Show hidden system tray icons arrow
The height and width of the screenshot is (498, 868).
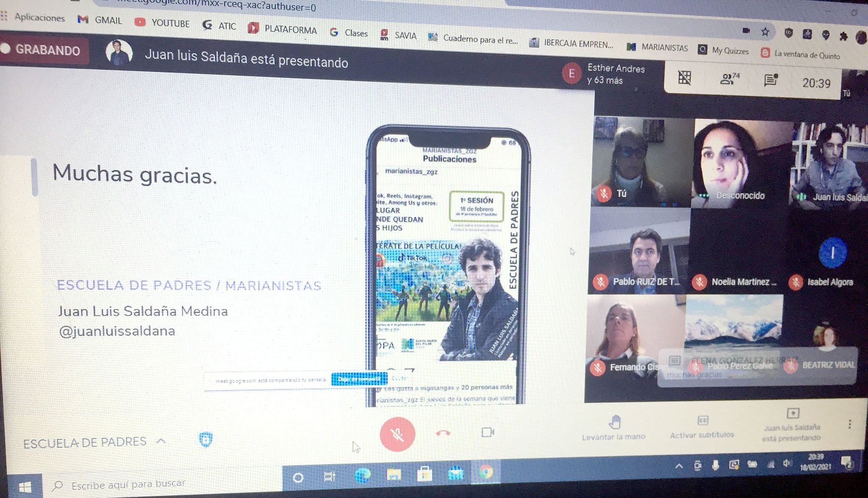tap(679, 466)
